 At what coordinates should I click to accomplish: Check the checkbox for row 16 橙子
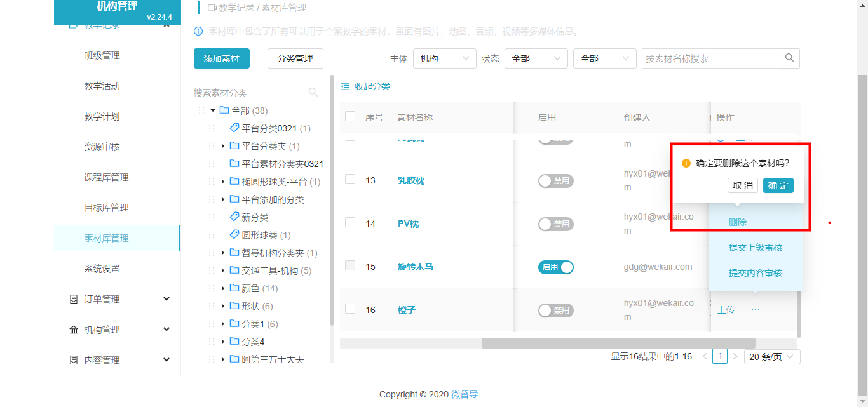tap(350, 309)
